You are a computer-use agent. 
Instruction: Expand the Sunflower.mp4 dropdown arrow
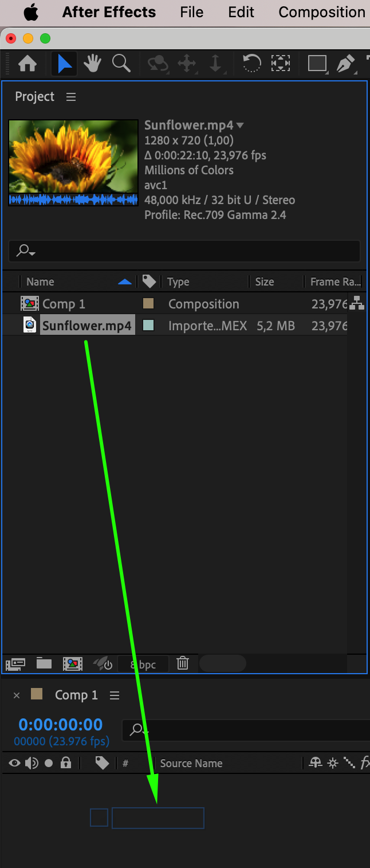coord(240,126)
